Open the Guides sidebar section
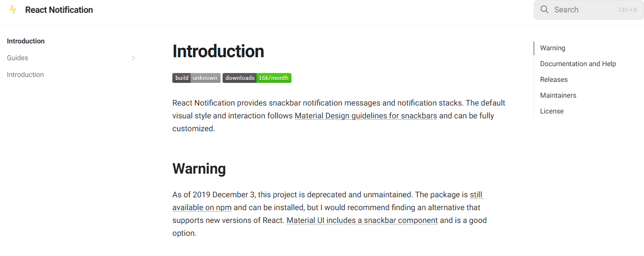Viewport: 644px width, 256px height. [x=18, y=58]
